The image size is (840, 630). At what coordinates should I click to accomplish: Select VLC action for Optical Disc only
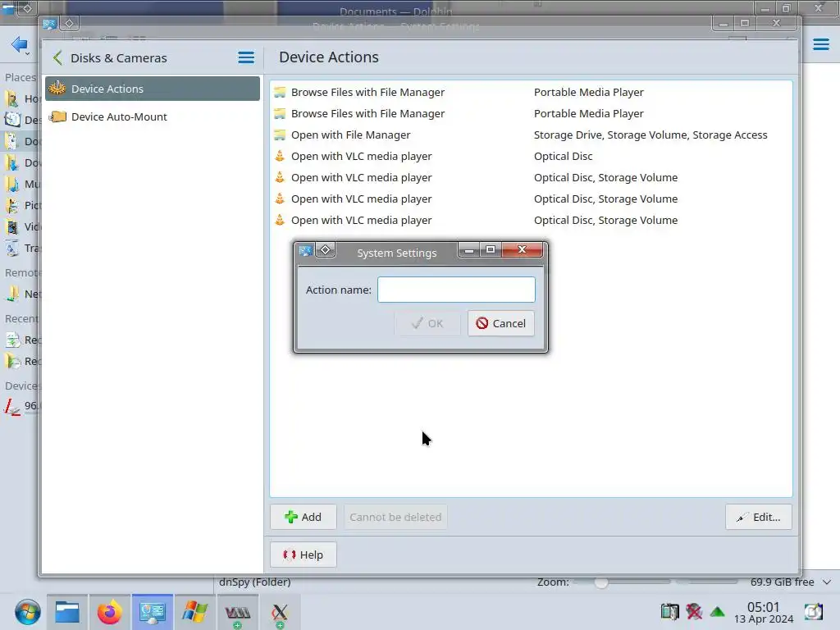(531, 157)
